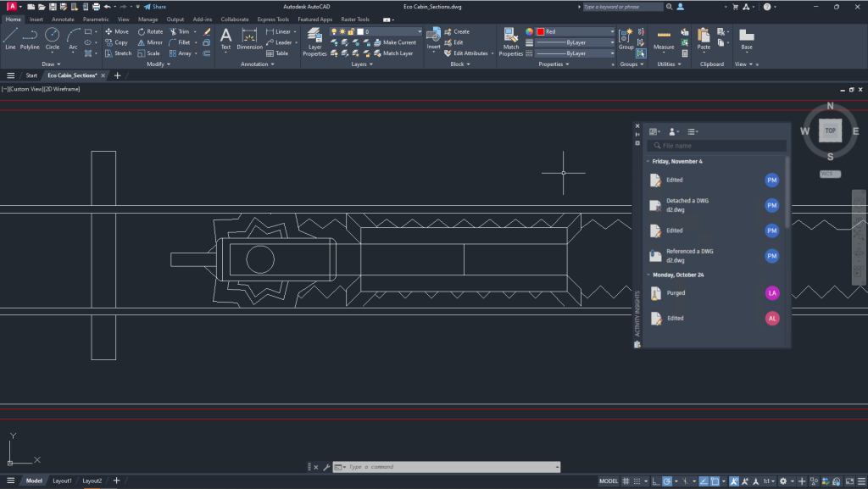Select the Circle tool

[53, 36]
